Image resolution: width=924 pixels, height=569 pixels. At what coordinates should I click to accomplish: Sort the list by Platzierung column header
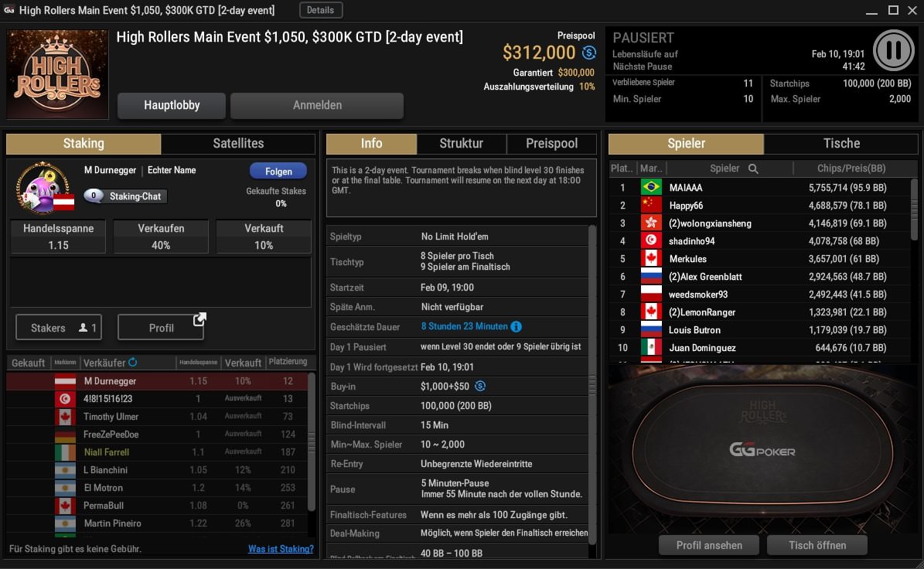288,362
